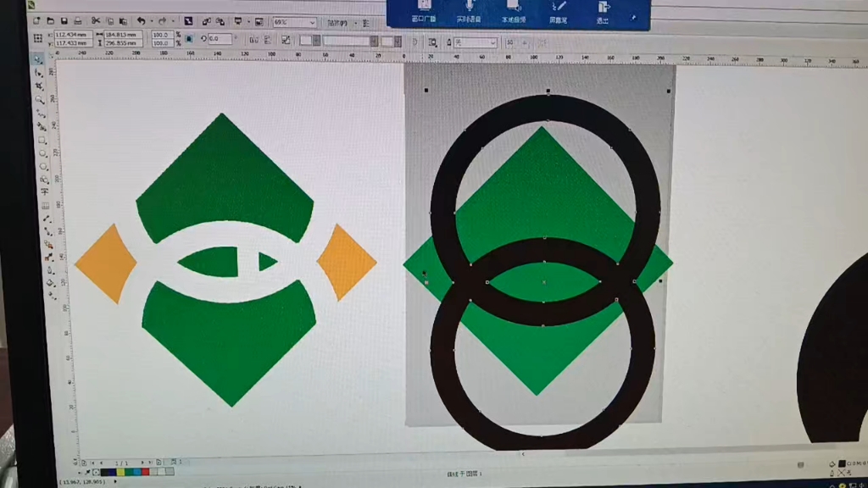The height and width of the screenshot is (488, 868).
Task: Select the Table tool
Action: [46, 206]
